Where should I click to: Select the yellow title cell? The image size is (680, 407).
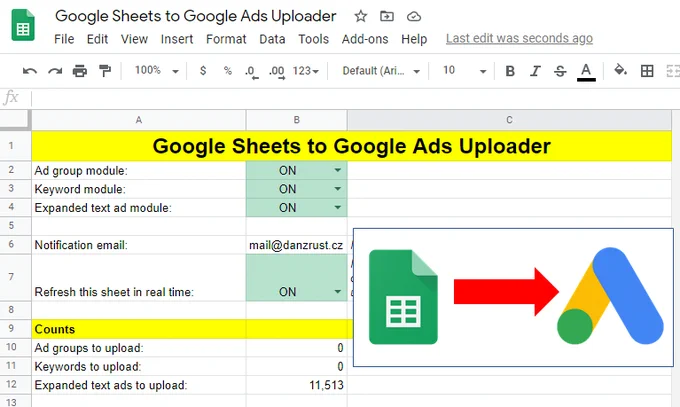pos(352,146)
